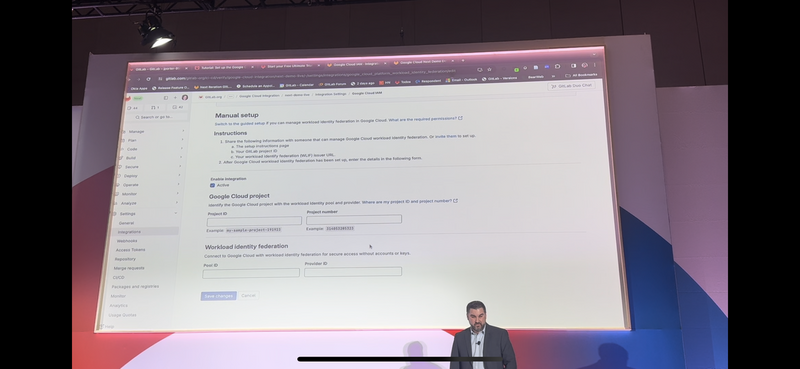Click Integration Settings breadcrumb
The width and height of the screenshot is (800, 369).
[331, 94]
